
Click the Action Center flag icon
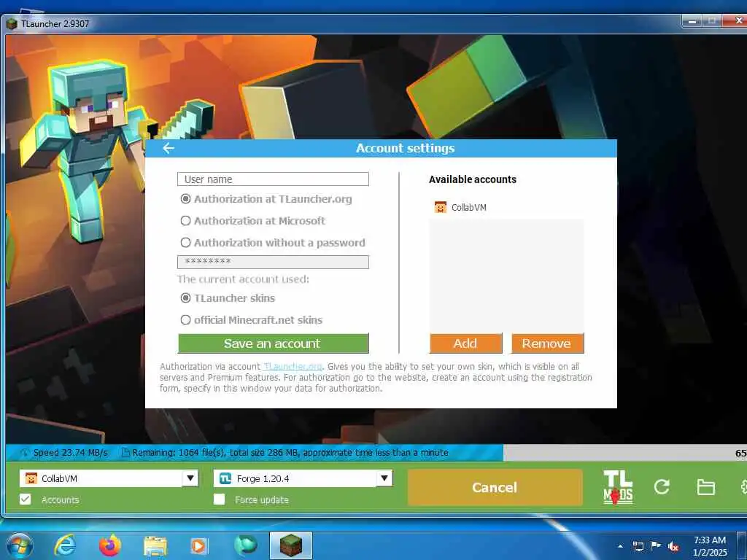tap(656, 545)
